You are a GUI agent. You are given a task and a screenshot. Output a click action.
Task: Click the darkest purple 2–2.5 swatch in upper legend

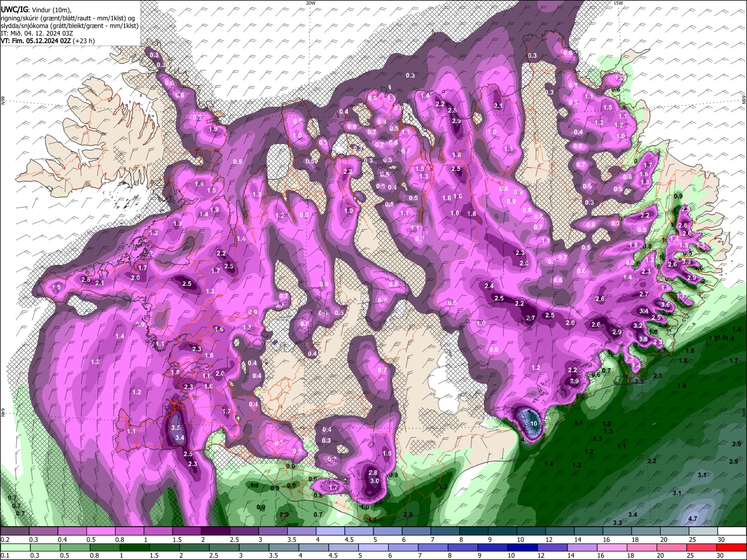coord(215,531)
